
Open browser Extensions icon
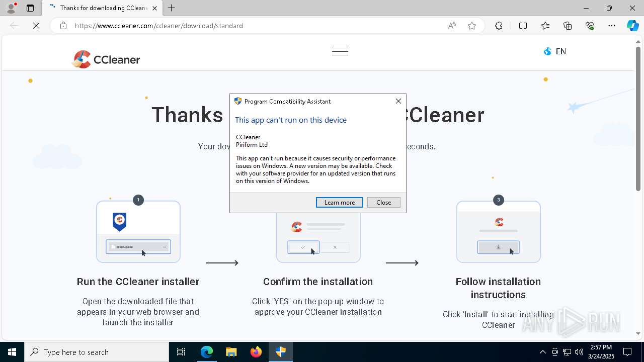[499, 26]
